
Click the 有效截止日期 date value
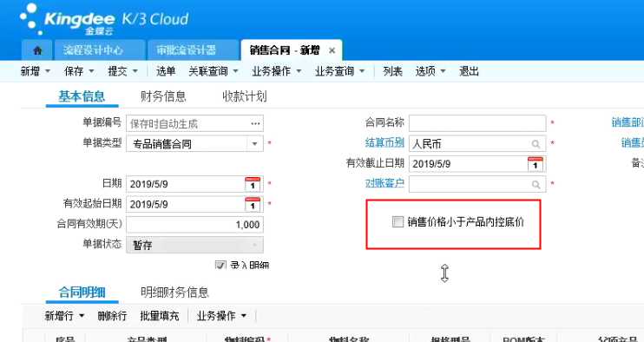431,164
